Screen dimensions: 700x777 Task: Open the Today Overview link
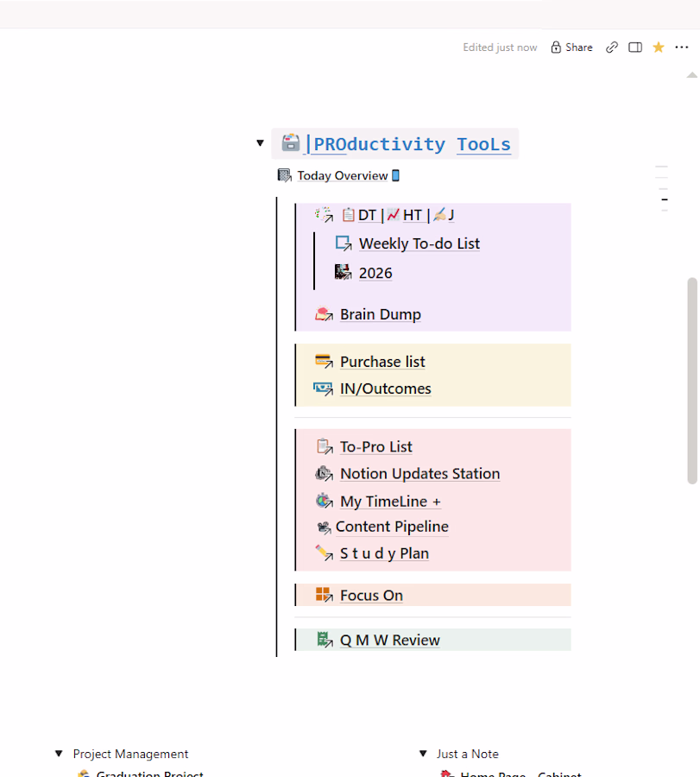tap(343, 175)
